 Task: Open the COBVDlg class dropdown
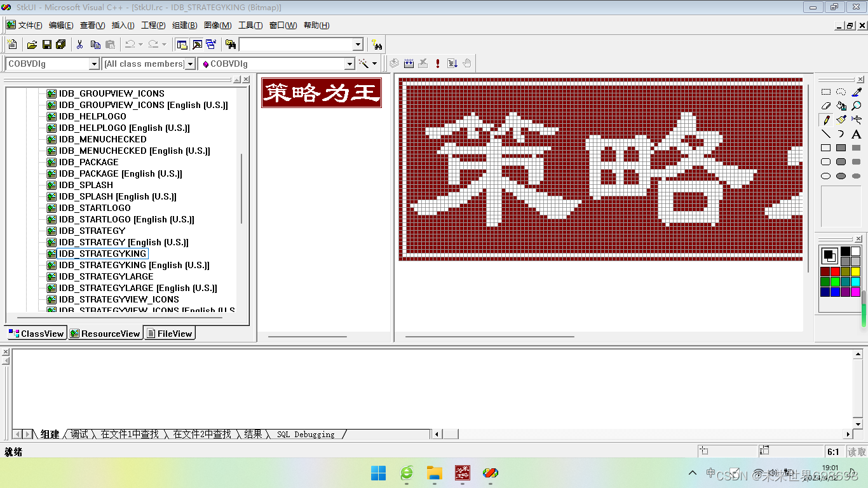[x=95, y=64]
